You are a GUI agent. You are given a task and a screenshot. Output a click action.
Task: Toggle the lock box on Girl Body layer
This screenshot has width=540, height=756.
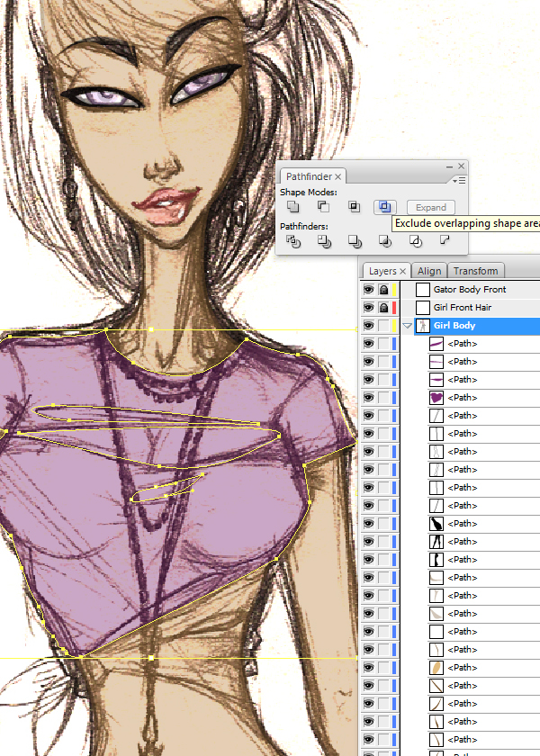(383, 326)
